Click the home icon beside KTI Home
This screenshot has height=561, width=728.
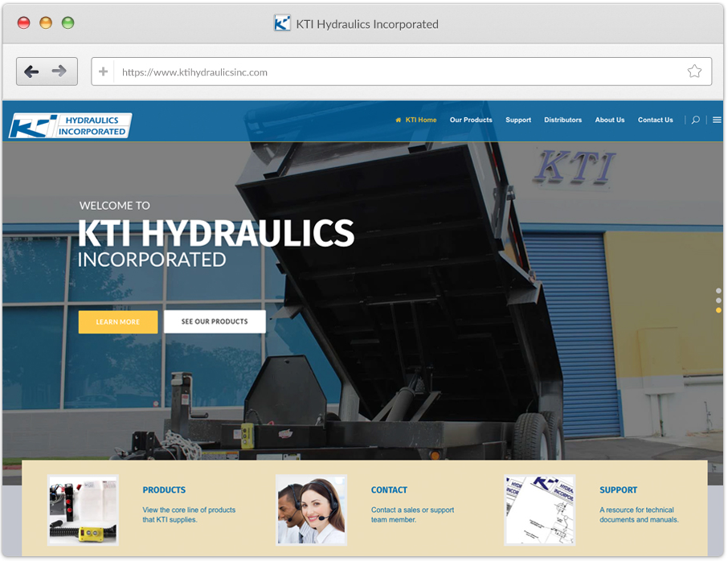click(398, 120)
